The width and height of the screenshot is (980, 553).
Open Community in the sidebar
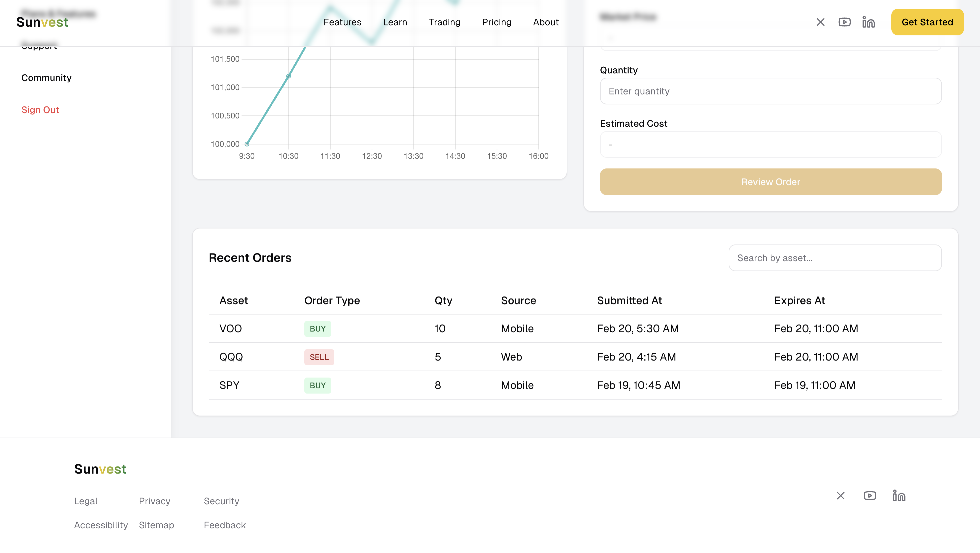46,78
